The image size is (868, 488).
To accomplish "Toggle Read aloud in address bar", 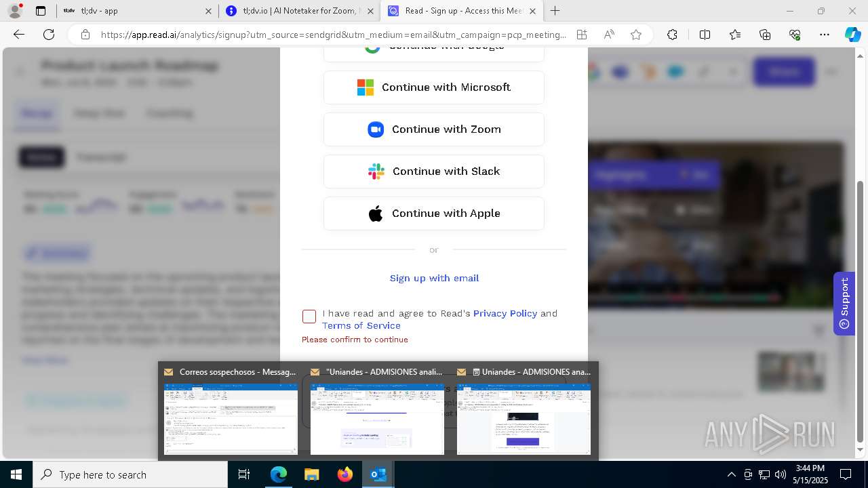I will tap(609, 35).
